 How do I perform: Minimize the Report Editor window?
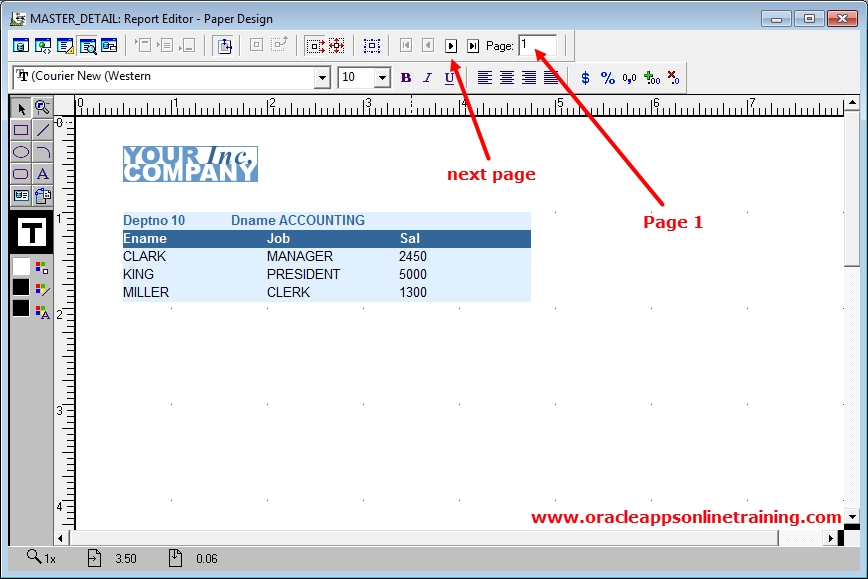776,18
